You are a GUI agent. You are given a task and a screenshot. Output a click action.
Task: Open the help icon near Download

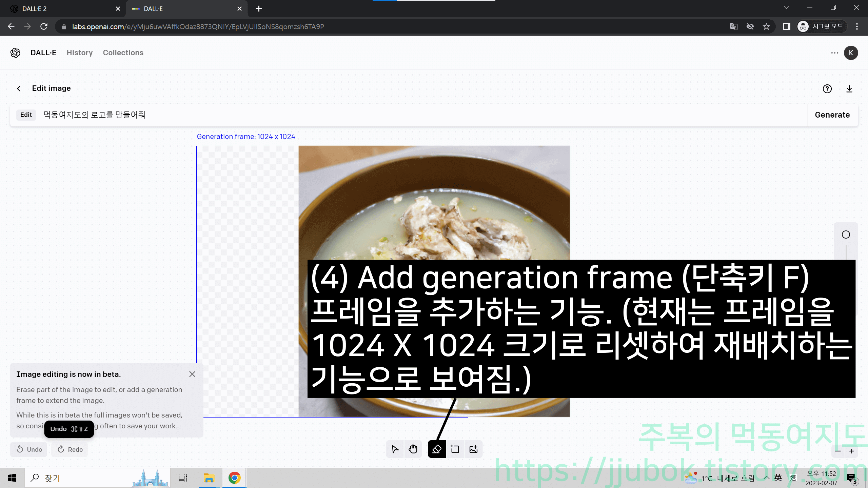point(827,88)
